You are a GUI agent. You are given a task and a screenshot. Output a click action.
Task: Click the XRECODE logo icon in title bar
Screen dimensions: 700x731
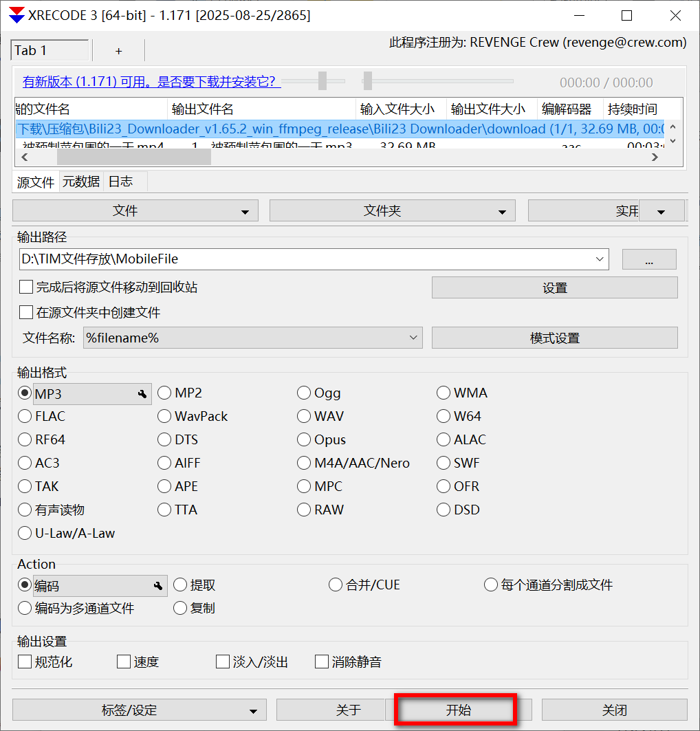tap(17, 15)
